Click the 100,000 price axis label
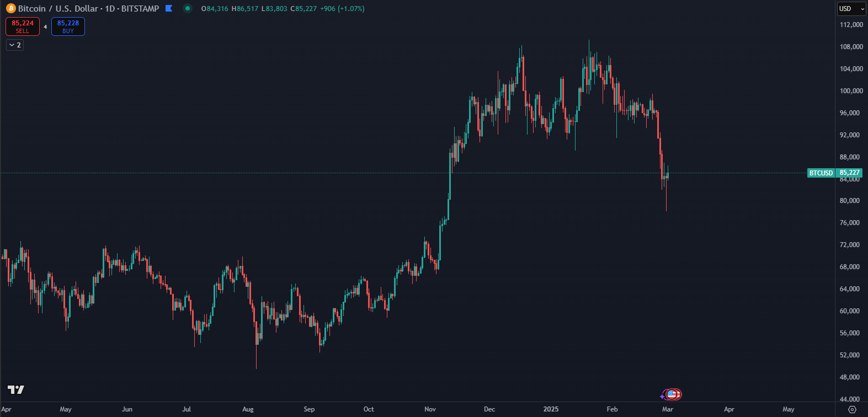The image size is (868, 417). [x=851, y=91]
